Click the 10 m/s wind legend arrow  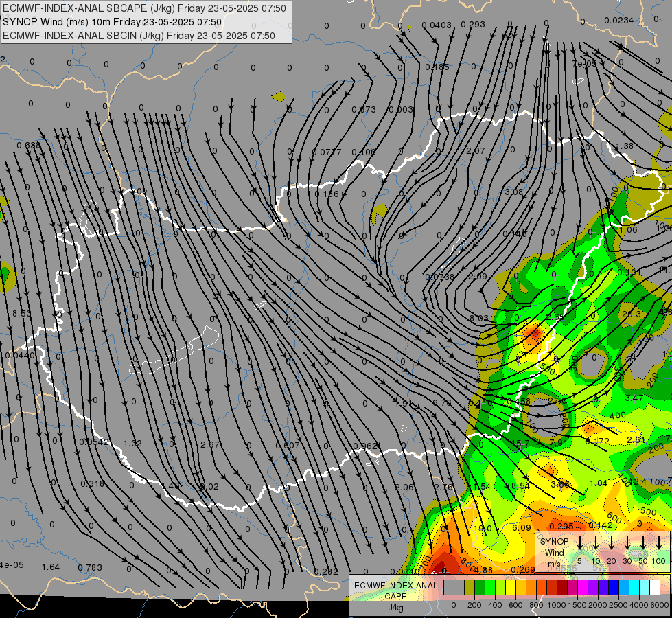tap(596, 543)
